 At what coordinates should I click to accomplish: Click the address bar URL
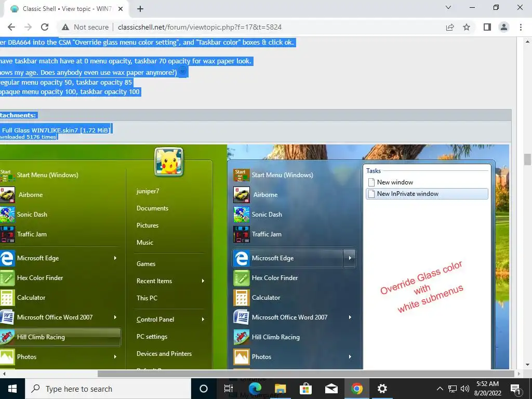[199, 27]
